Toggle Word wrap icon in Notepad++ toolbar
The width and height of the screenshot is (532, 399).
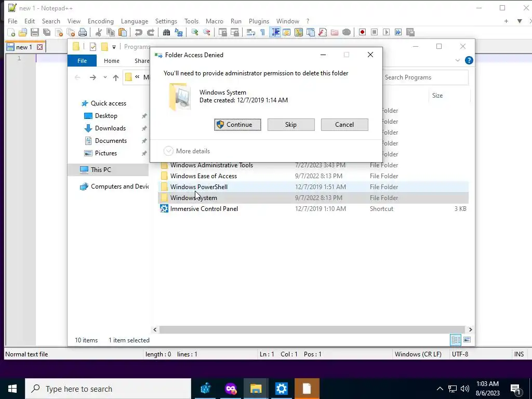(x=251, y=32)
